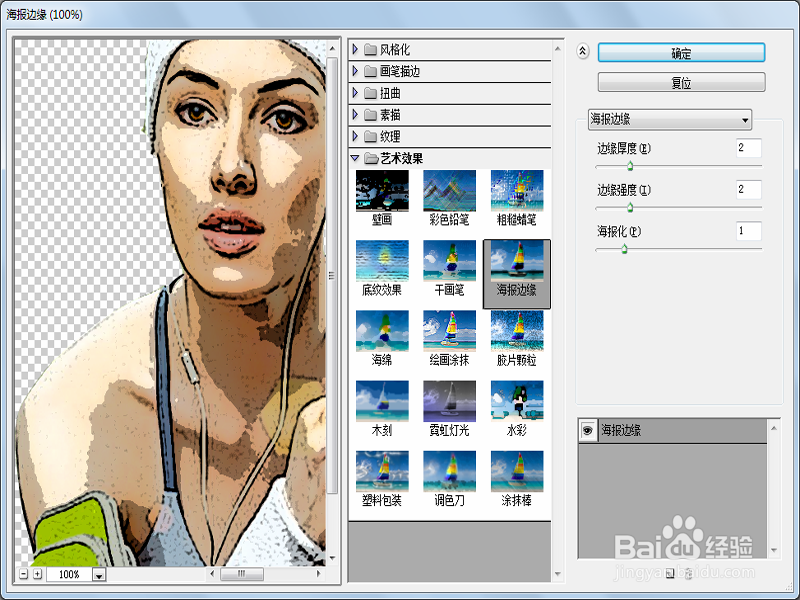Click the new effect layer icon

[x=670, y=573]
